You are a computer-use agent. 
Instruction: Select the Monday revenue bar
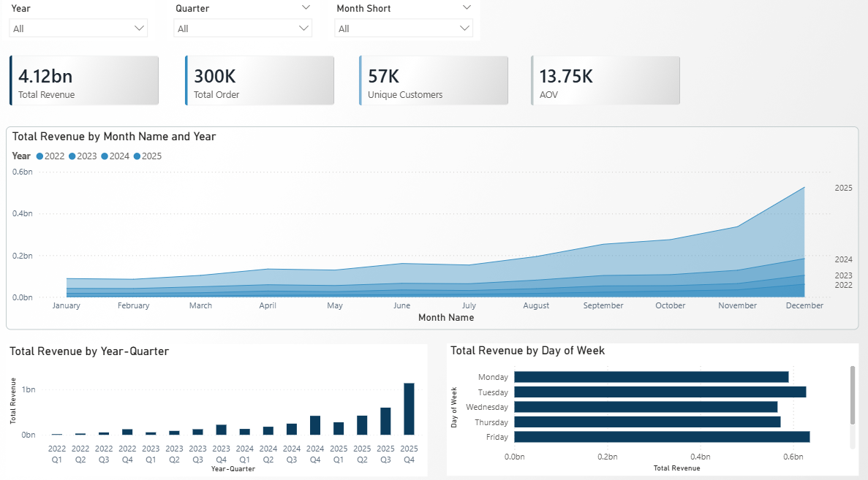point(652,377)
